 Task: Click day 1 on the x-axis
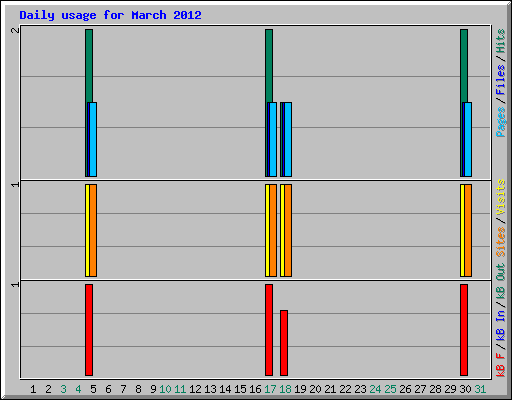click(x=33, y=389)
